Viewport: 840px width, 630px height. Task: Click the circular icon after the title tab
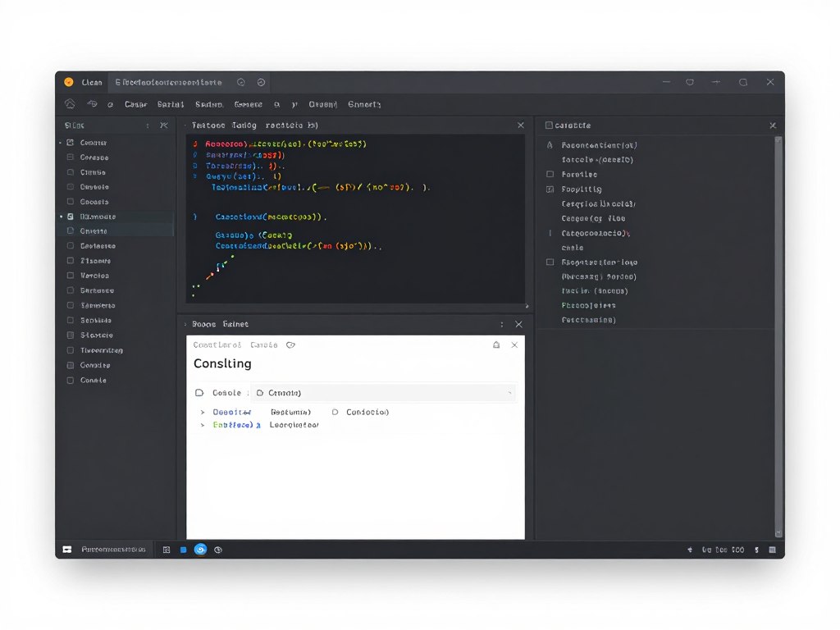tap(240, 82)
